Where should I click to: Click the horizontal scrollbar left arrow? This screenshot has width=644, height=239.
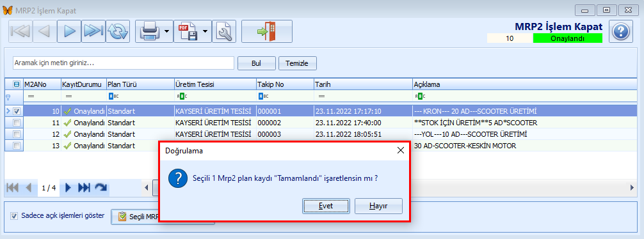[x=147, y=188]
